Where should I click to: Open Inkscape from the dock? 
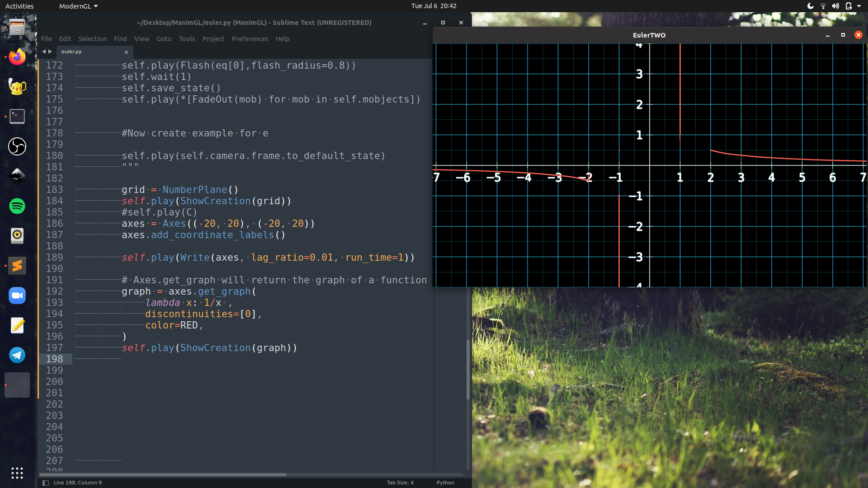pyautogui.click(x=17, y=176)
